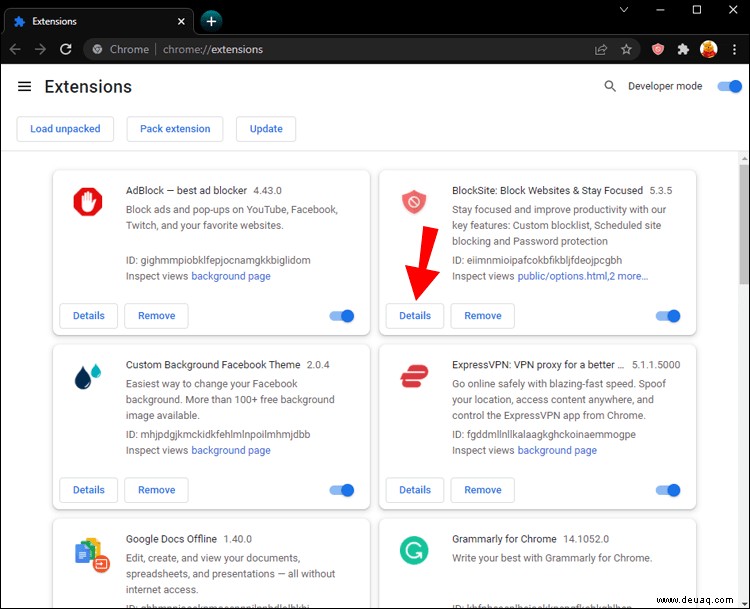Click the Custom Background Facebook Theme droplet icon
This screenshot has height=609, width=750.
coord(88,376)
